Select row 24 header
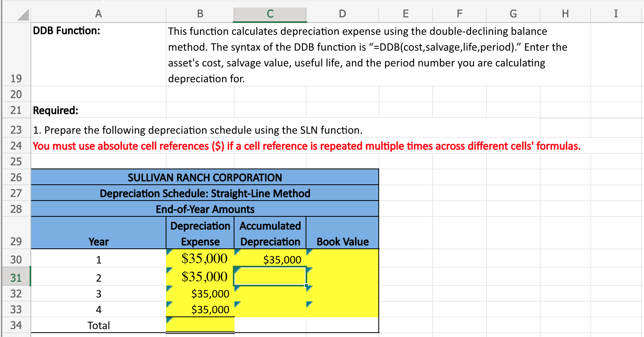The image size is (644, 337). (x=16, y=146)
